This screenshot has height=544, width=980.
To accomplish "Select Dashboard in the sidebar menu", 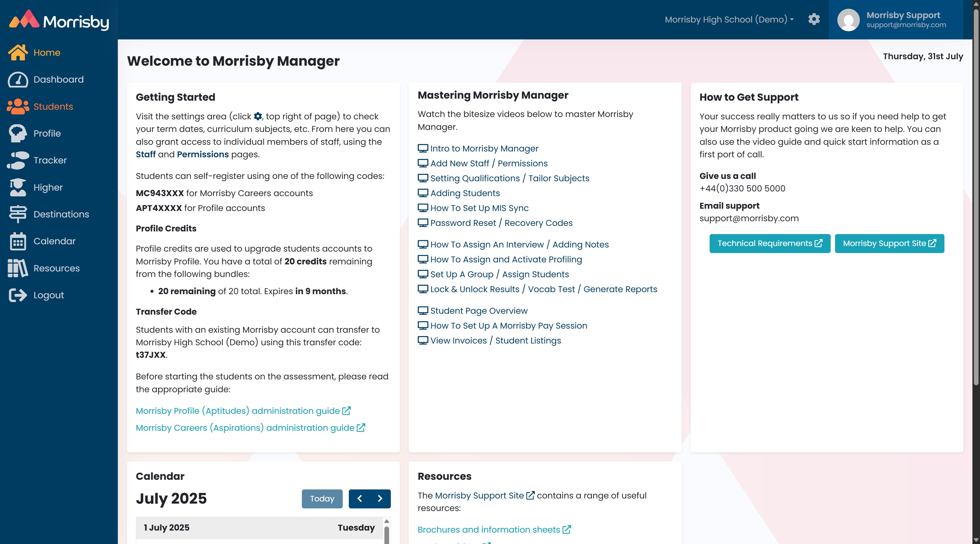I will click(59, 80).
